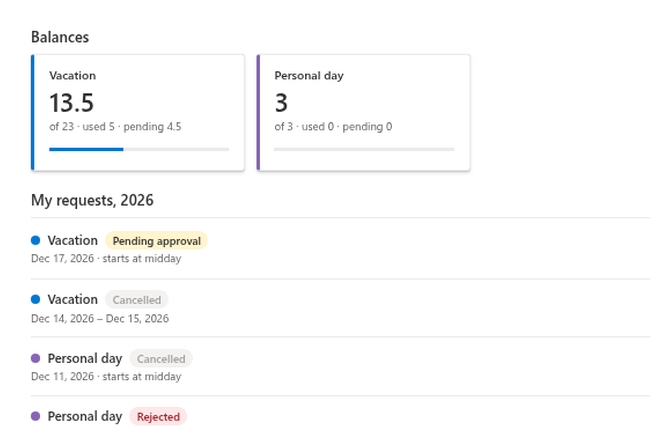The image size is (660, 440).
Task: Open the Vacation request for Dec 17, 2026
Action: (x=340, y=249)
